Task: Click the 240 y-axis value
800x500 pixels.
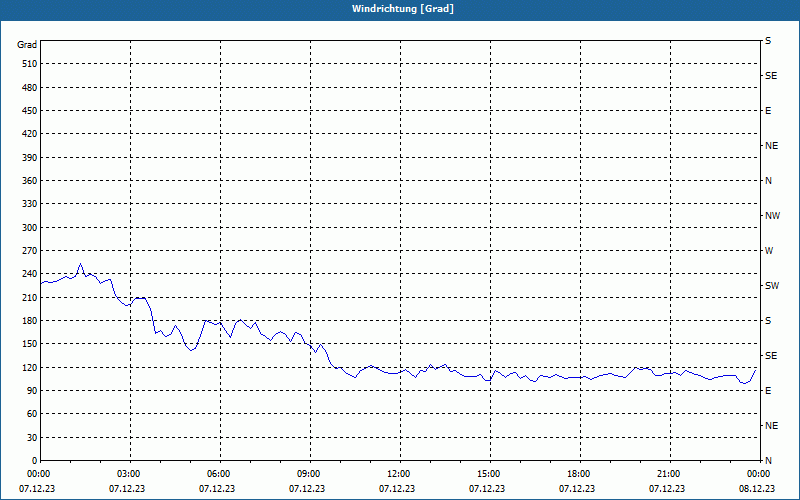Action: click(x=30, y=274)
